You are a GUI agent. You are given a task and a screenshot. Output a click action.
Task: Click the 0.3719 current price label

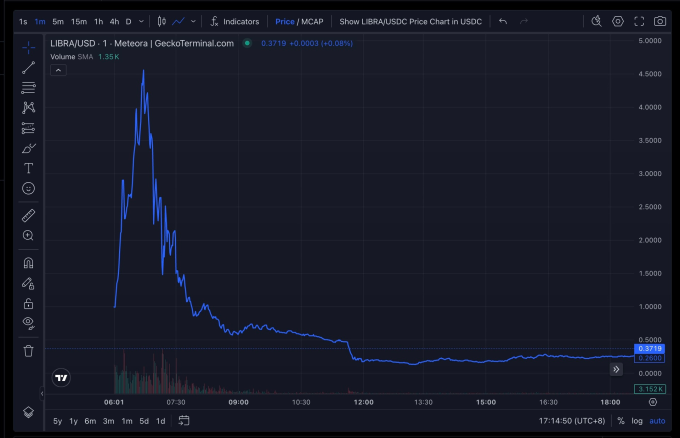coord(650,348)
